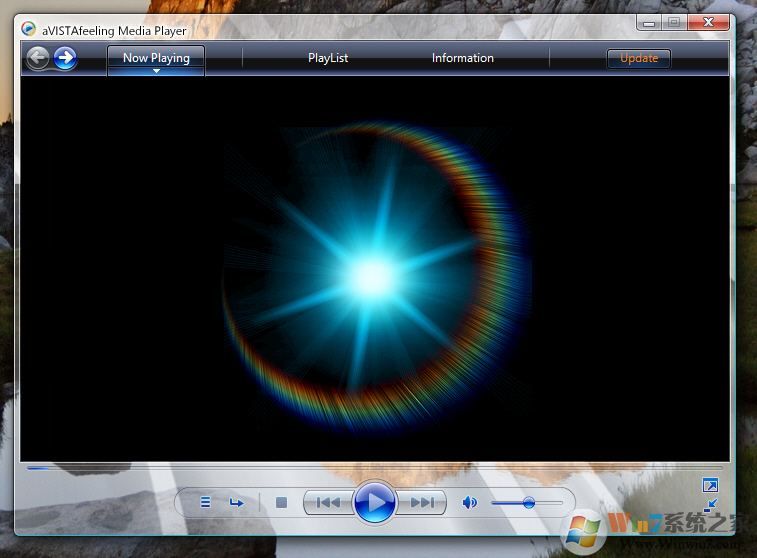Go back with the left arrow

(38, 58)
